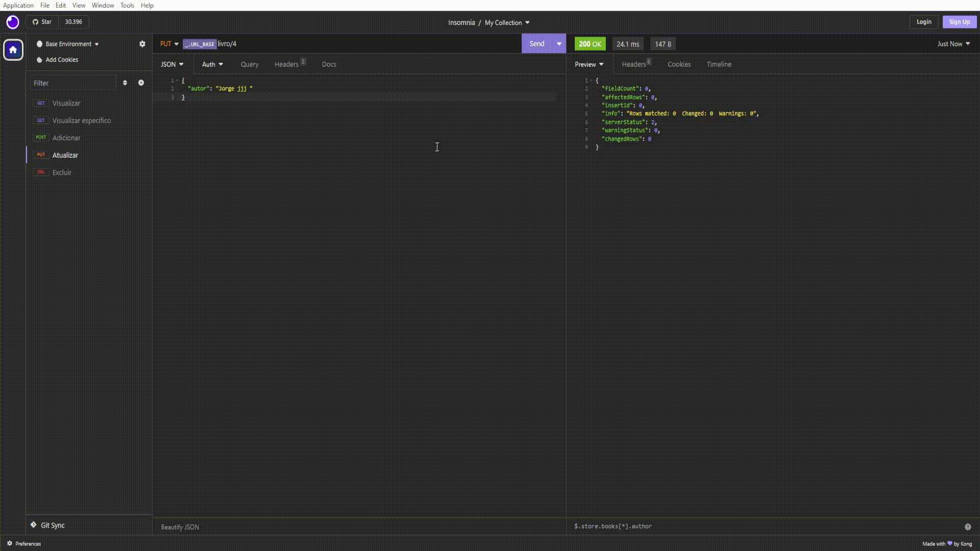Open Preferences gear in status bar

point(10,543)
